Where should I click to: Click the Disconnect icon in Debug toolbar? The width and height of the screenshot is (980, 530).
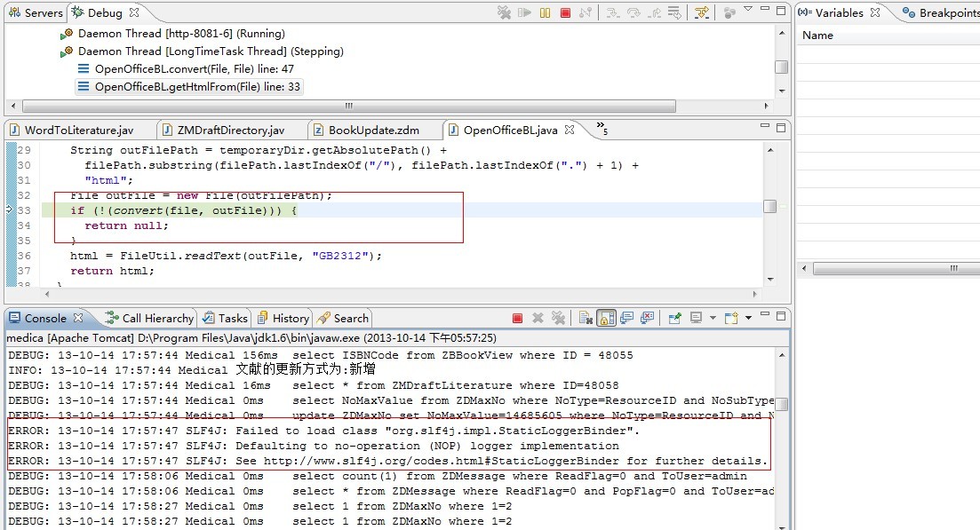(x=586, y=12)
